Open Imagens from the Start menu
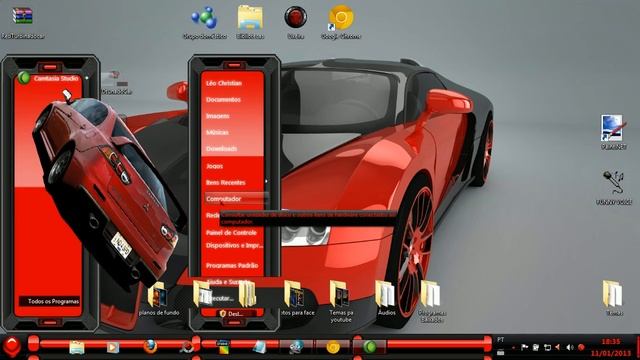 218,116
